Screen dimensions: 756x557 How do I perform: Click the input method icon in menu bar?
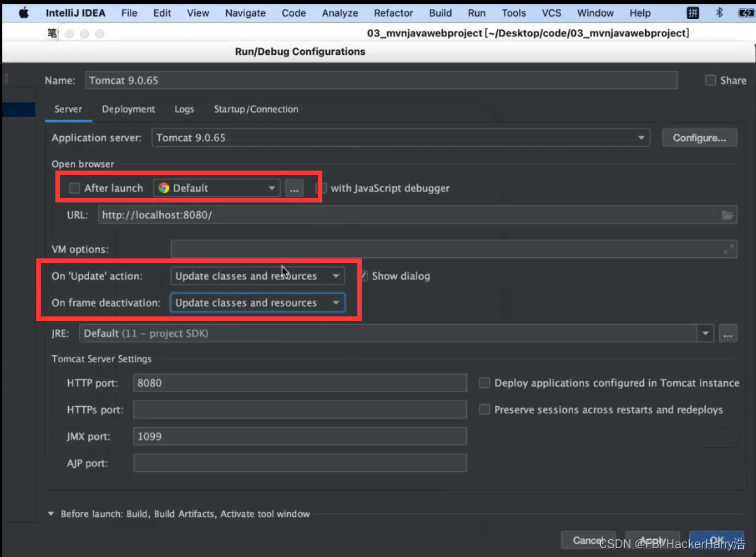point(693,13)
